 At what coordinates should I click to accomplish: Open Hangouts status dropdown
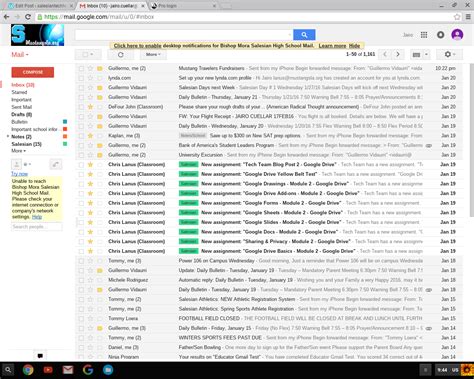27,164
